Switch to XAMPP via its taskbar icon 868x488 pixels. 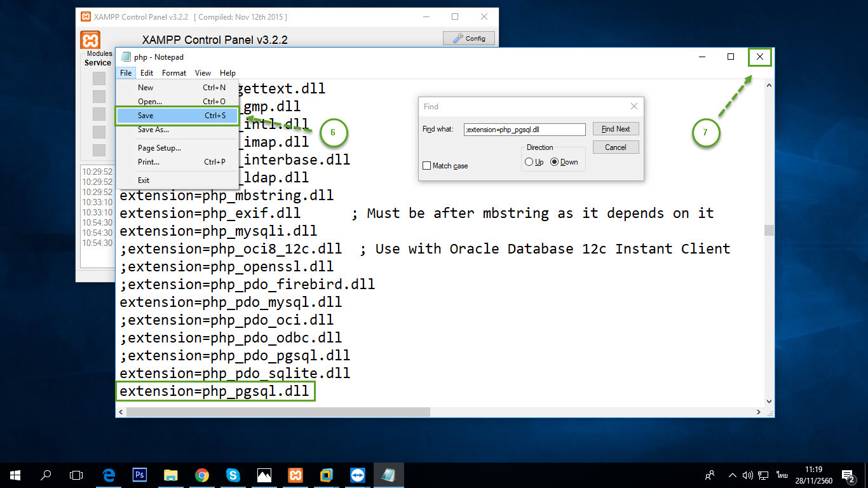(x=295, y=475)
